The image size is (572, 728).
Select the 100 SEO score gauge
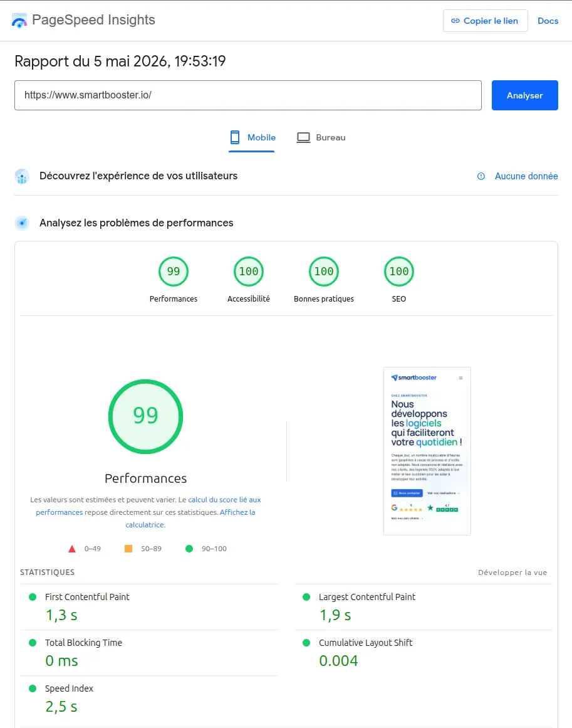(x=399, y=272)
